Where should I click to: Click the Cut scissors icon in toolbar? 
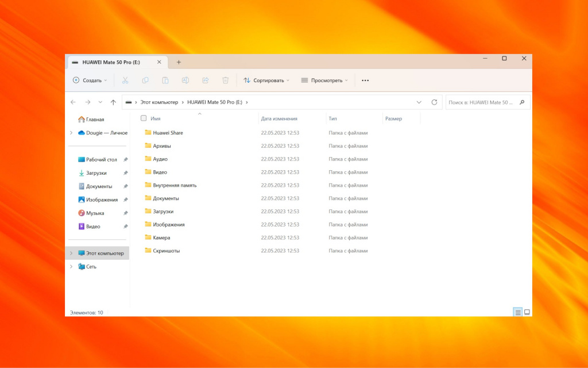click(x=125, y=80)
